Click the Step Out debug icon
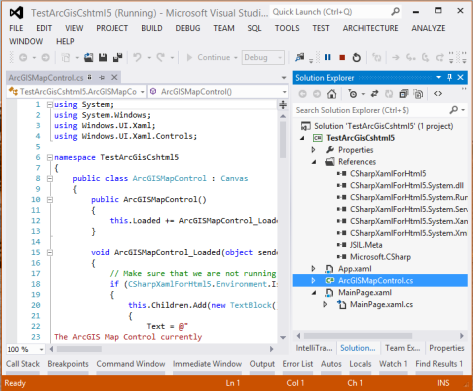The height and width of the screenshot is (391, 473). point(440,58)
